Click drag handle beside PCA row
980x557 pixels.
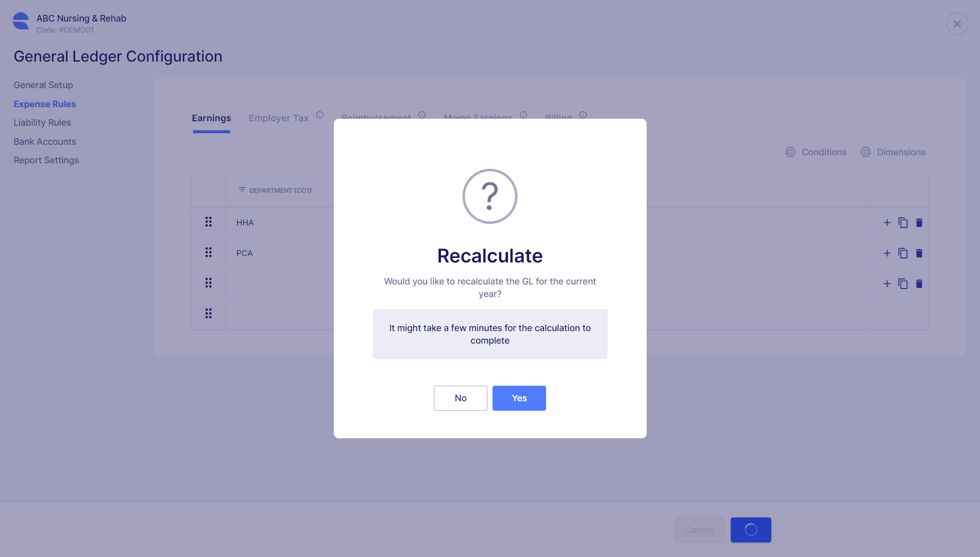point(208,252)
